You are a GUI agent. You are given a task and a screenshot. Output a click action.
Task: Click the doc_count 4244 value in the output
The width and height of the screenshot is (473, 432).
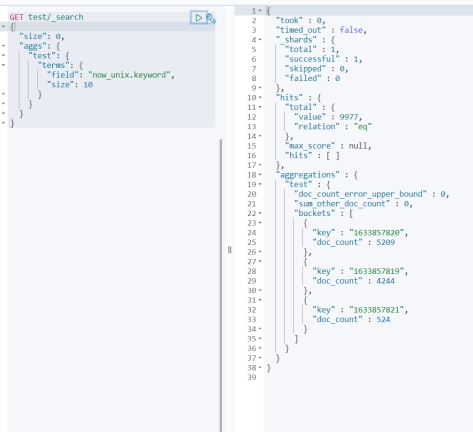385,281
